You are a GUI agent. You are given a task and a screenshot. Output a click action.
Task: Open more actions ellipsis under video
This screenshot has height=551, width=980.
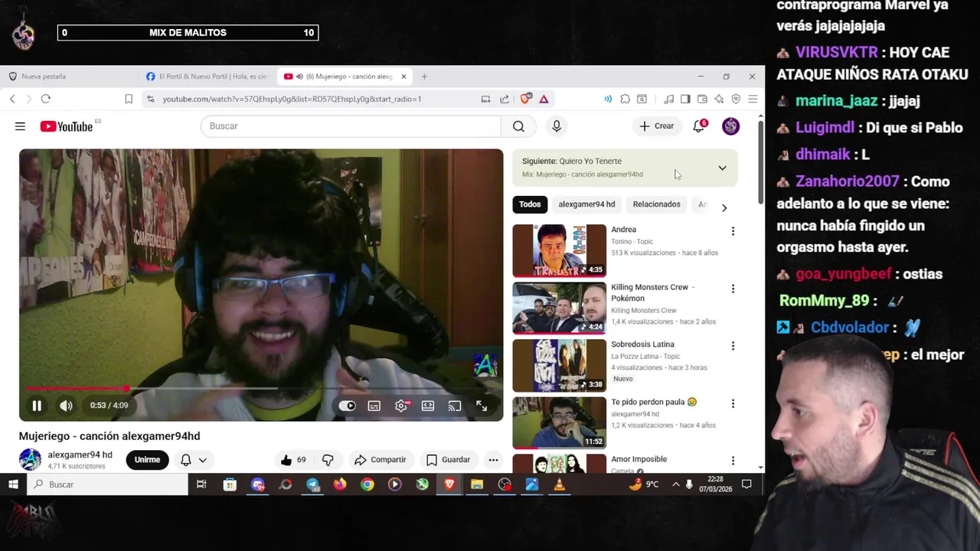[x=493, y=460]
